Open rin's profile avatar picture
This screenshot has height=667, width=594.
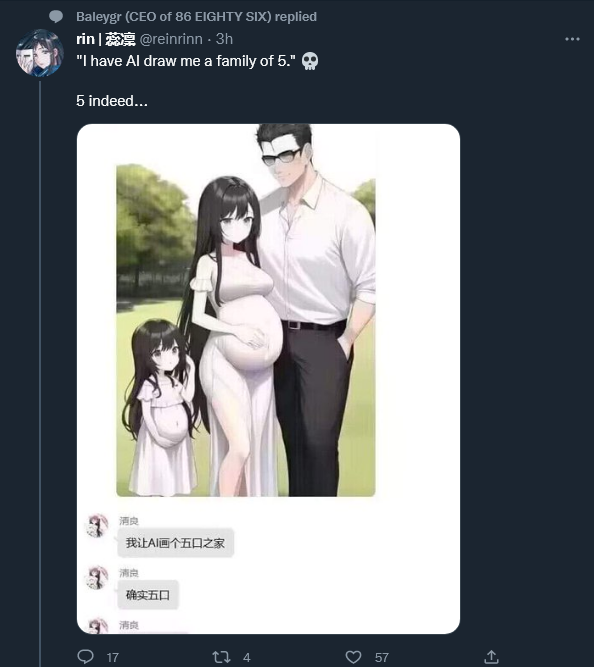coord(40,53)
